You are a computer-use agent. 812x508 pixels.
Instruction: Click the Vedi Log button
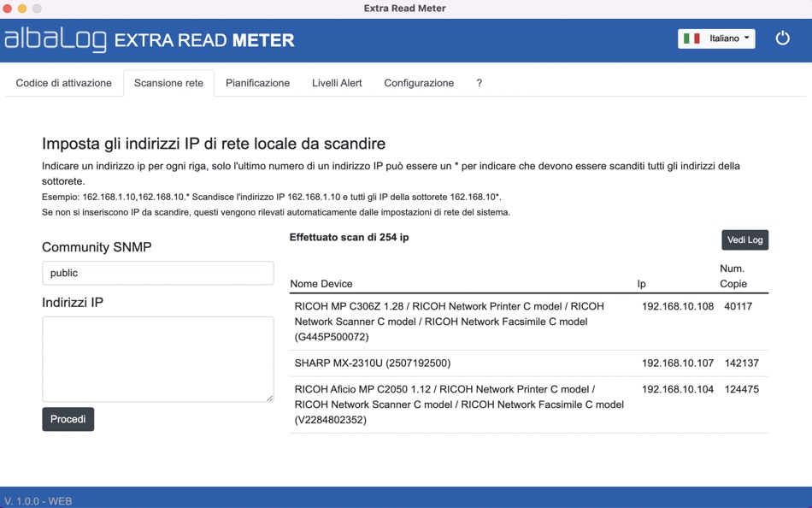(744, 239)
